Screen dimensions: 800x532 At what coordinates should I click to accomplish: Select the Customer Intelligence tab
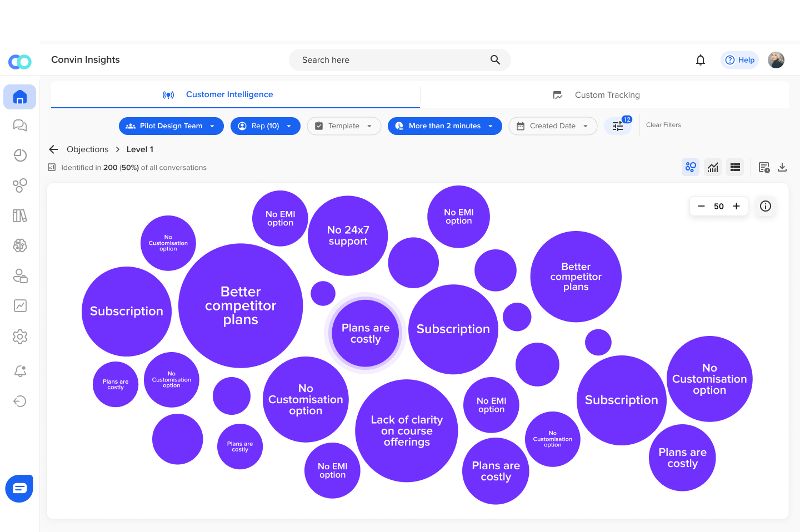coord(229,94)
